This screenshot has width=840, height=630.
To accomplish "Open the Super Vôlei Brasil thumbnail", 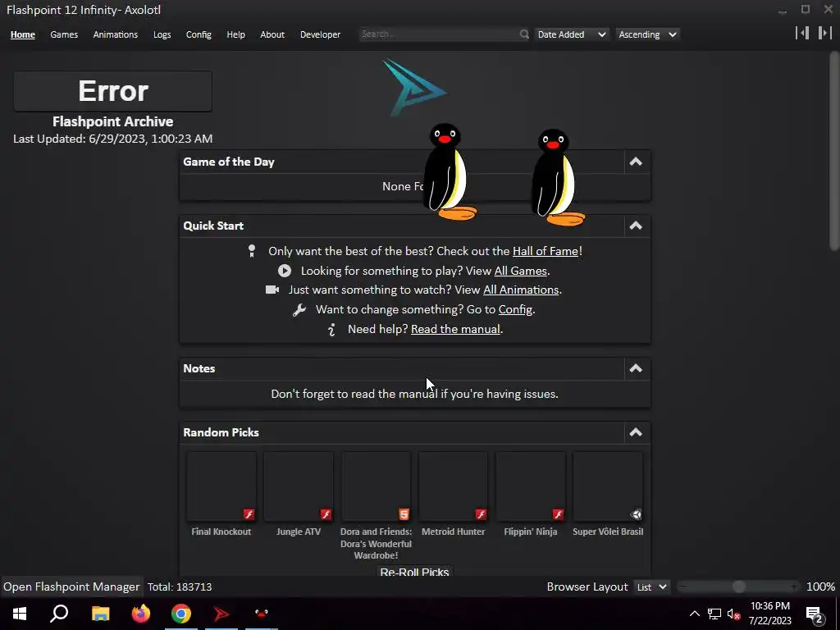I will coord(608,486).
